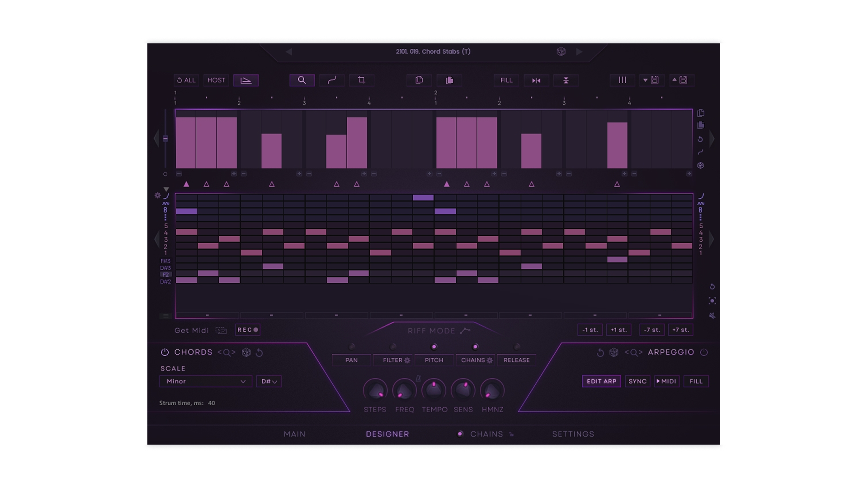
Task: Open the Minor scale dropdown
Action: click(206, 381)
